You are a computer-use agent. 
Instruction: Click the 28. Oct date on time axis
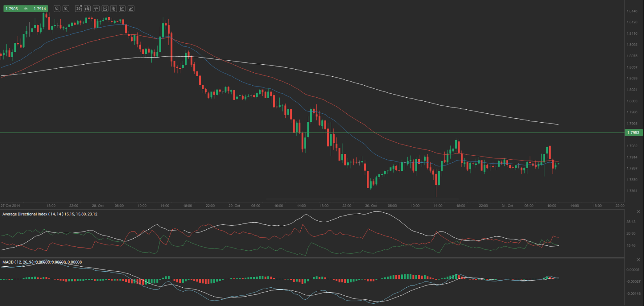pyautogui.click(x=98, y=206)
